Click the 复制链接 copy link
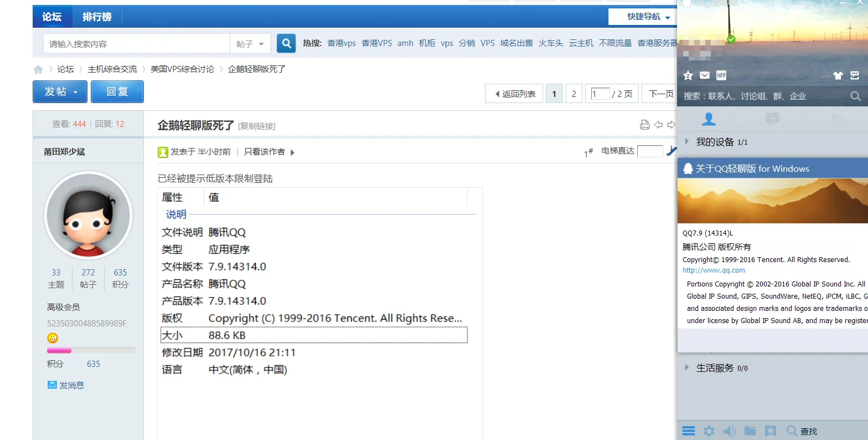This screenshot has width=868, height=440. tap(257, 126)
